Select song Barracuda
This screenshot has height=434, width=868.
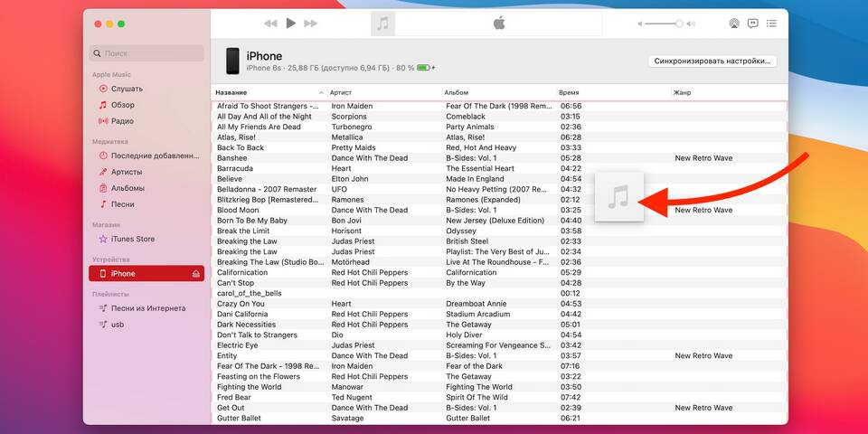235,168
